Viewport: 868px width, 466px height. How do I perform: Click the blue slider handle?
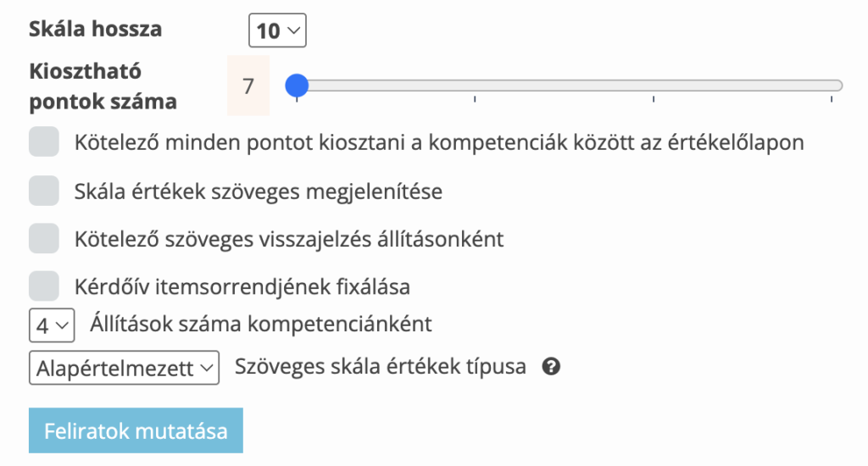point(297,85)
